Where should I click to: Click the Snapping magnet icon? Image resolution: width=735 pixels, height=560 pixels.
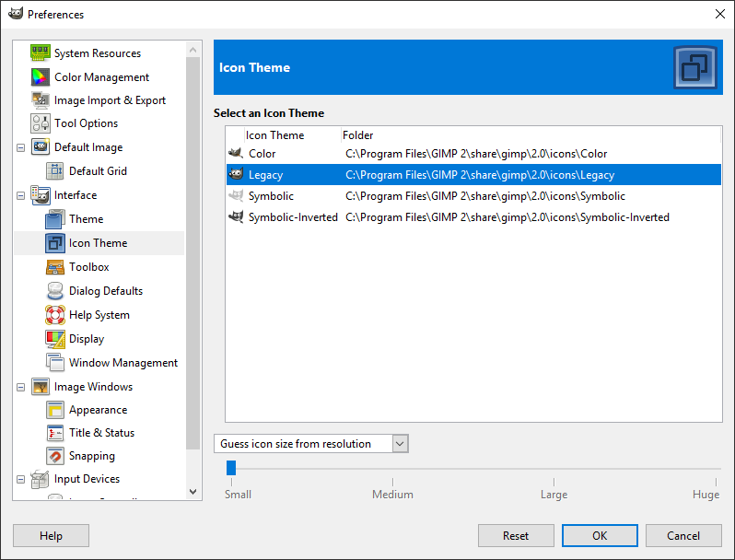[x=55, y=456]
